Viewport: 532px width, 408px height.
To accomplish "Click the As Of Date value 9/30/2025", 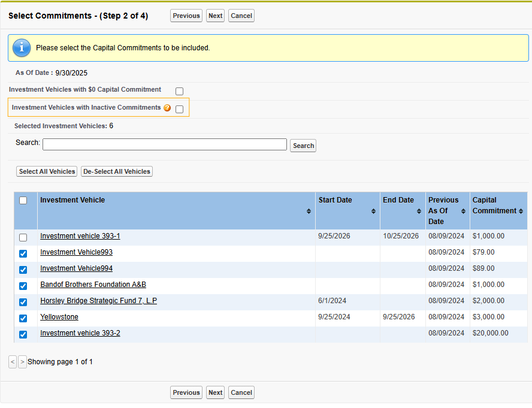I will coord(71,73).
